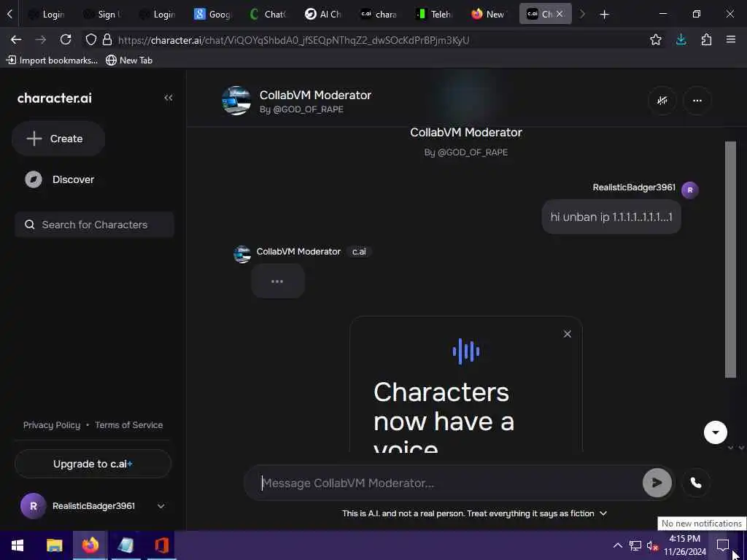Start a voice call with phone icon
The width and height of the screenshot is (747, 560).
tap(696, 483)
